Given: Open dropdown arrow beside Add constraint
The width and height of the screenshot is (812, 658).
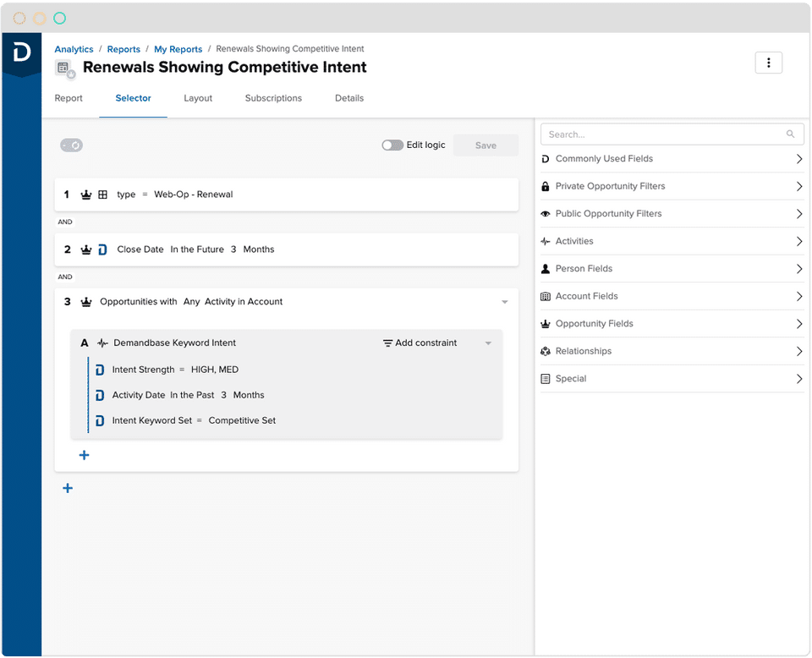Looking at the screenshot, I should tap(488, 343).
